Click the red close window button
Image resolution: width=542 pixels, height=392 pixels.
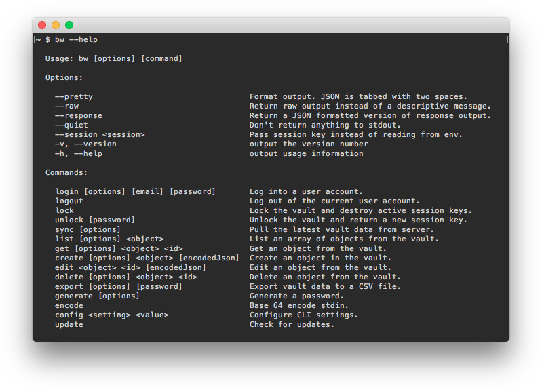point(42,25)
